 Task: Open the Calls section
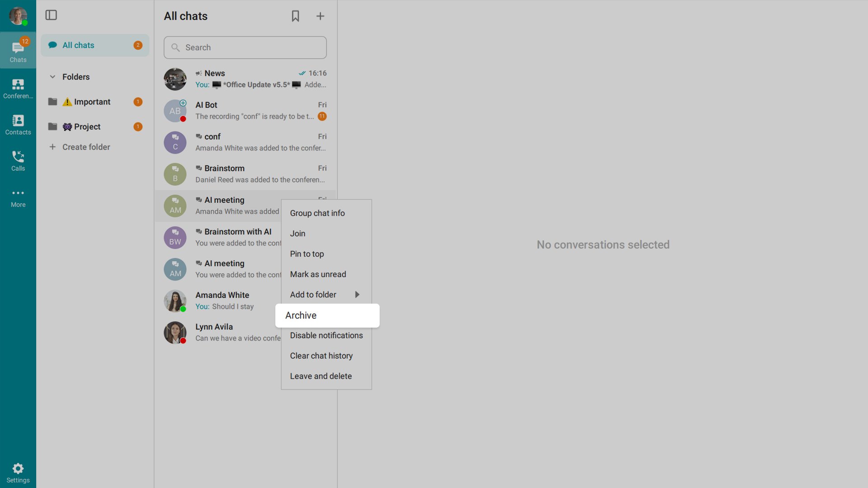click(18, 160)
